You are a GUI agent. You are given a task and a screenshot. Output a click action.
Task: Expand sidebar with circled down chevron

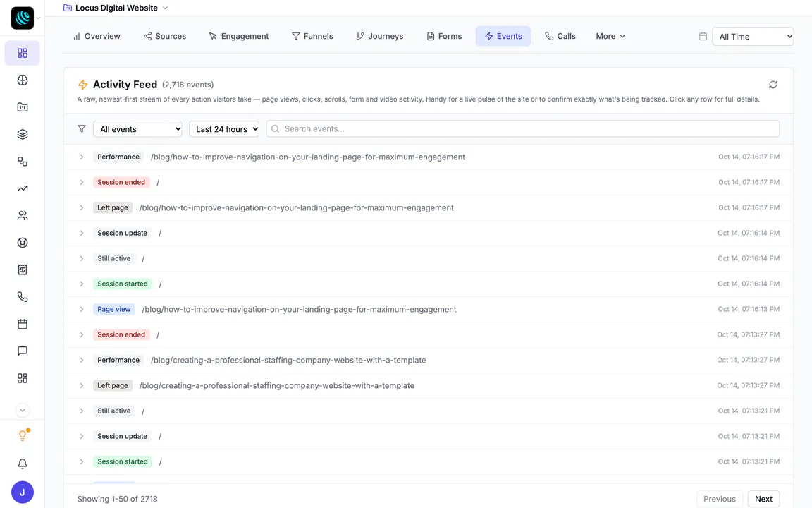[23, 410]
